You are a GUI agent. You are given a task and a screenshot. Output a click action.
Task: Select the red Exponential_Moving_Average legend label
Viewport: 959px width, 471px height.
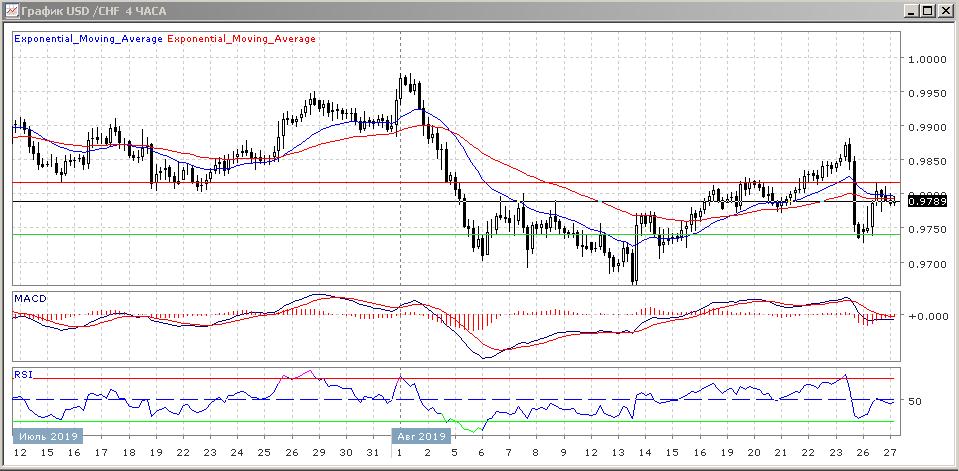click(241, 39)
